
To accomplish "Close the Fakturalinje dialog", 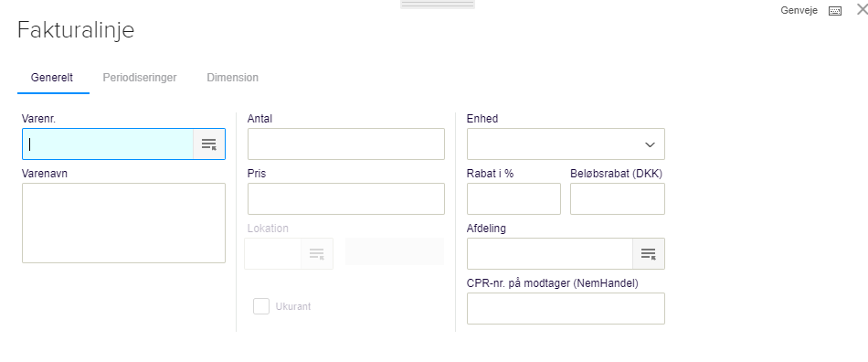I will click(x=862, y=9).
